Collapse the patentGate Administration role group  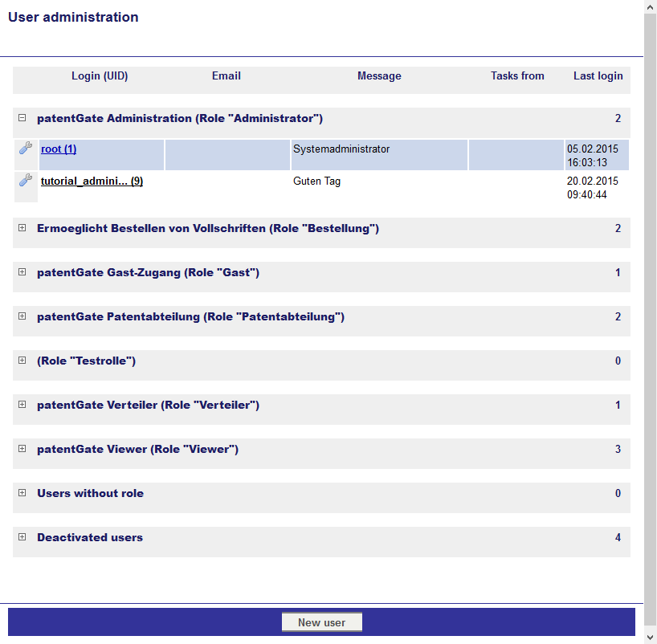coord(22,118)
